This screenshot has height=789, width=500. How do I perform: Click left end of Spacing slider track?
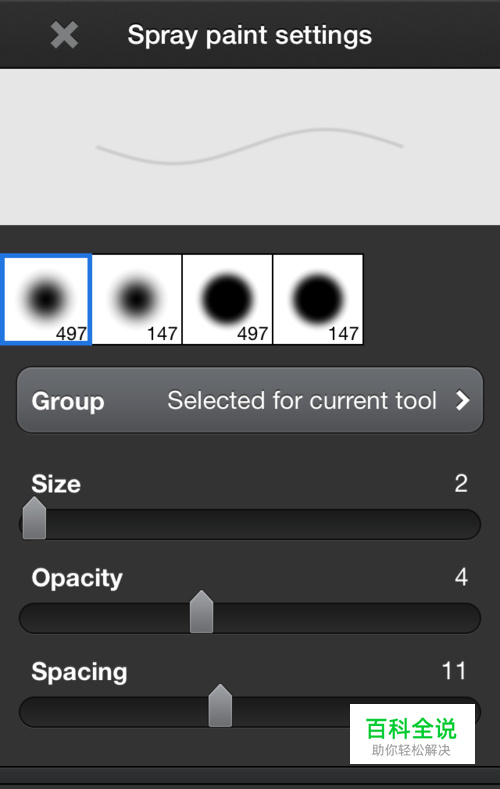[x=32, y=712]
